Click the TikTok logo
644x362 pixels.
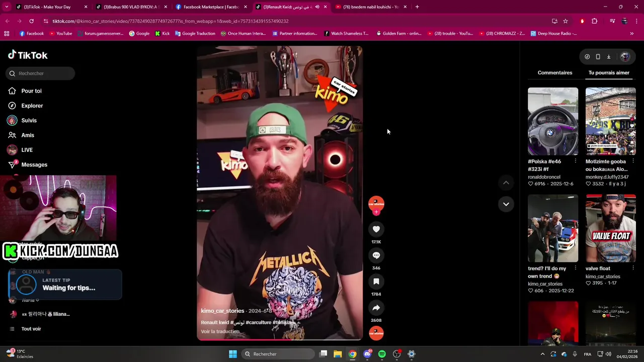point(28,55)
